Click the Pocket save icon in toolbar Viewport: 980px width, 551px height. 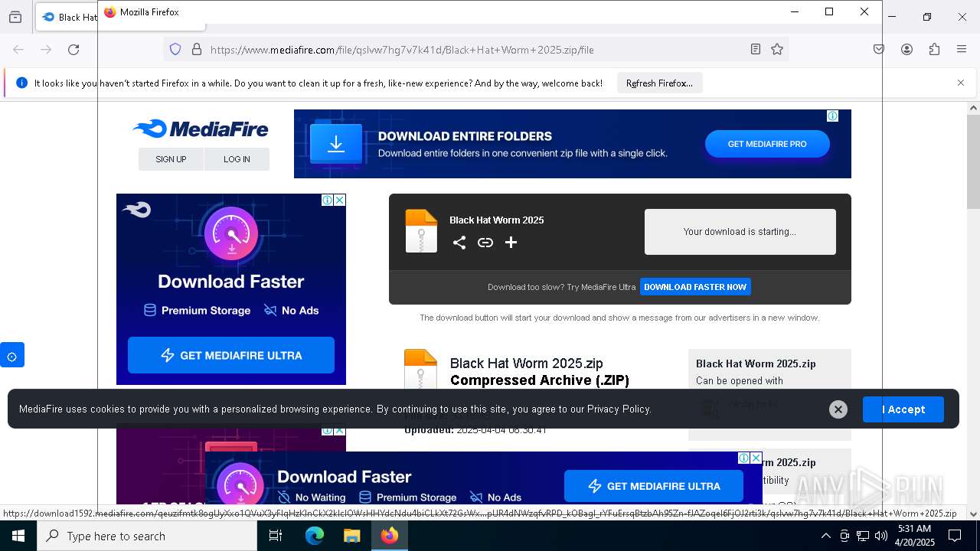pos(879,49)
